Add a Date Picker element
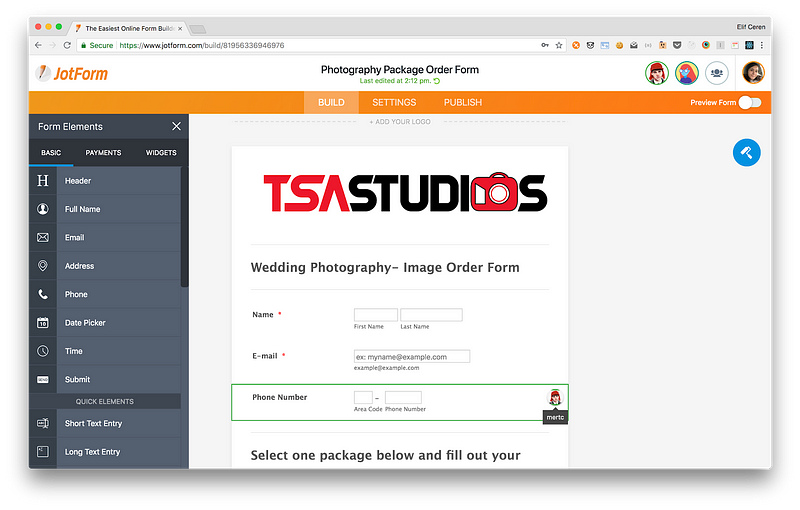This screenshot has height=510, width=800. (105, 323)
